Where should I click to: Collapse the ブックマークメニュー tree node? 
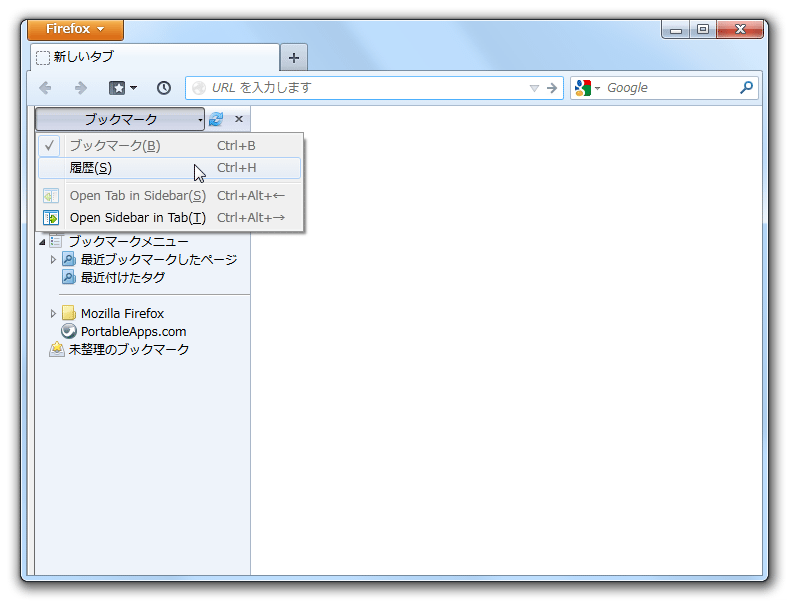tap(42, 242)
